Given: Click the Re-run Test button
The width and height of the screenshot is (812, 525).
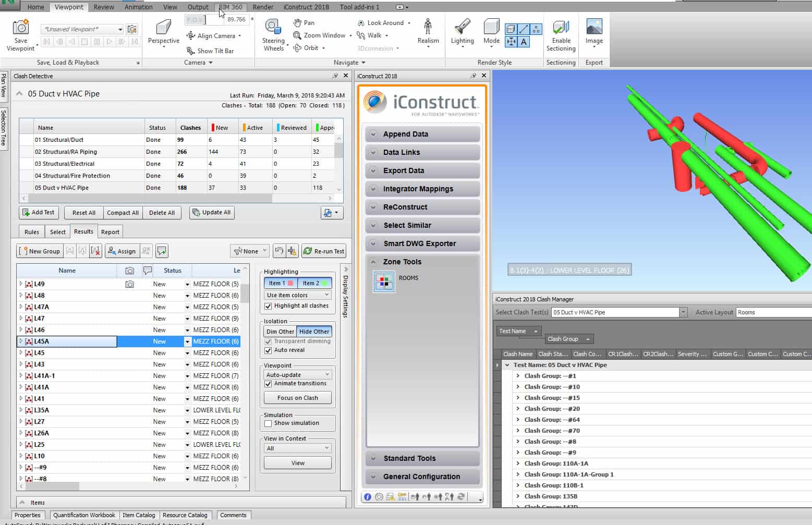Looking at the screenshot, I should 324,251.
